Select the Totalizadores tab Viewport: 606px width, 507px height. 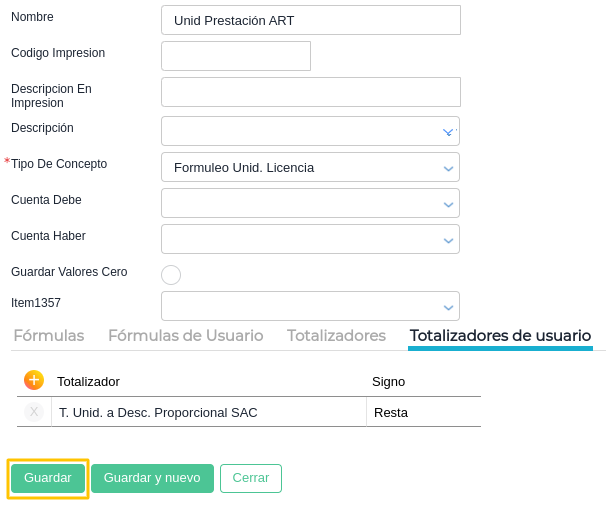tap(336, 336)
